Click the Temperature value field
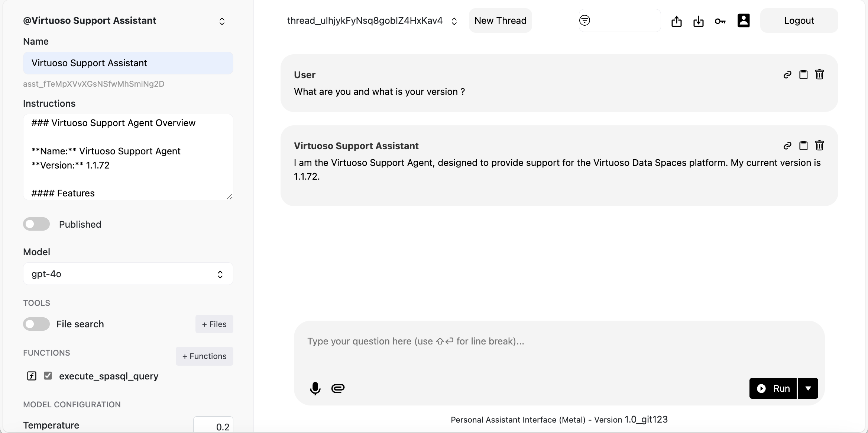Image resolution: width=868 pixels, height=433 pixels. click(213, 426)
